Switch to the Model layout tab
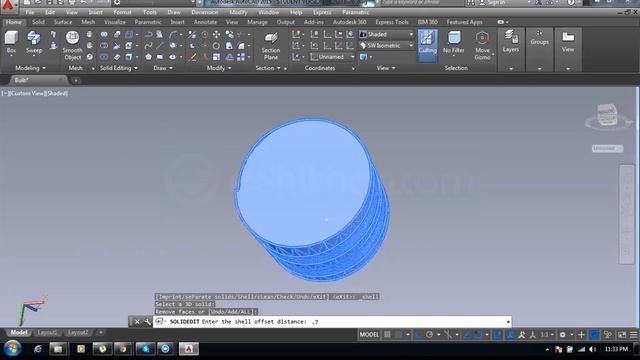640x360 pixels. pyautogui.click(x=19, y=333)
